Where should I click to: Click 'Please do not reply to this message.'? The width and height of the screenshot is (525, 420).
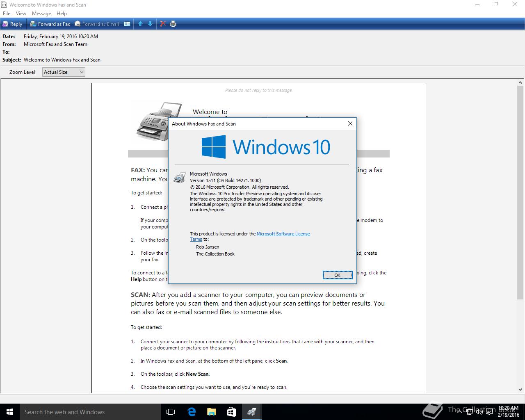click(259, 90)
